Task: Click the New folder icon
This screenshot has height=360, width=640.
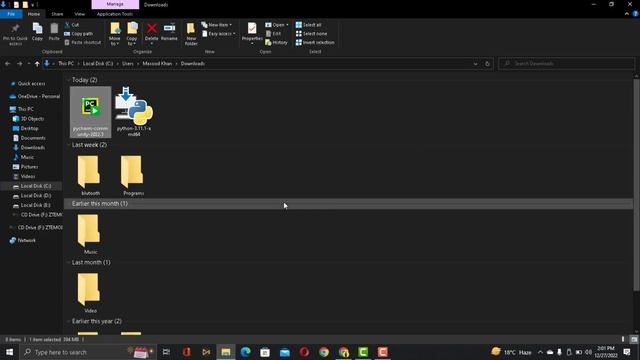Action: coord(191,28)
